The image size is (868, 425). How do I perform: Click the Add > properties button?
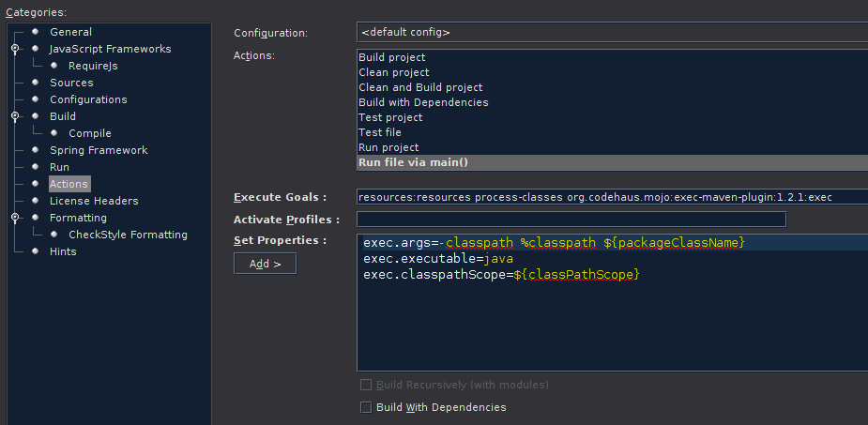[x=266, y=264]
